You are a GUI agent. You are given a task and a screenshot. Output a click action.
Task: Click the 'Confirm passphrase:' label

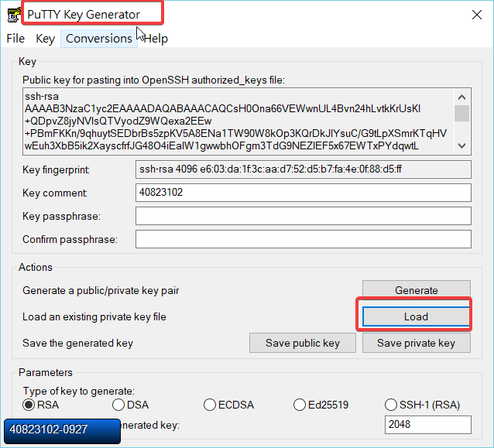pos(70,240)
